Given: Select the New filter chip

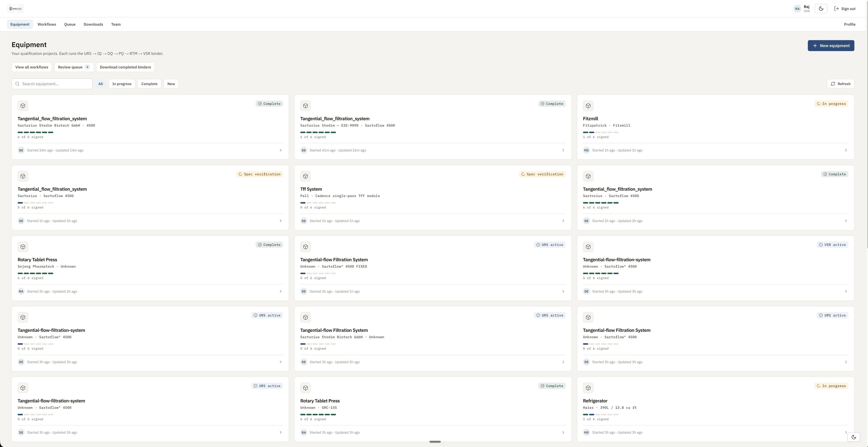Looking at the screenshot, I should 171,84.
